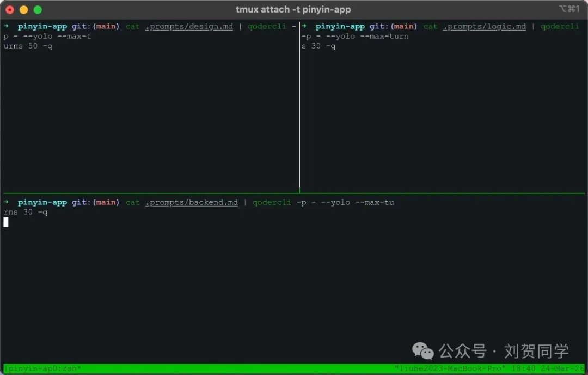Click the red close window button
Image resolution: width=588 pixels, height=375 pixels.
[10, 10]
